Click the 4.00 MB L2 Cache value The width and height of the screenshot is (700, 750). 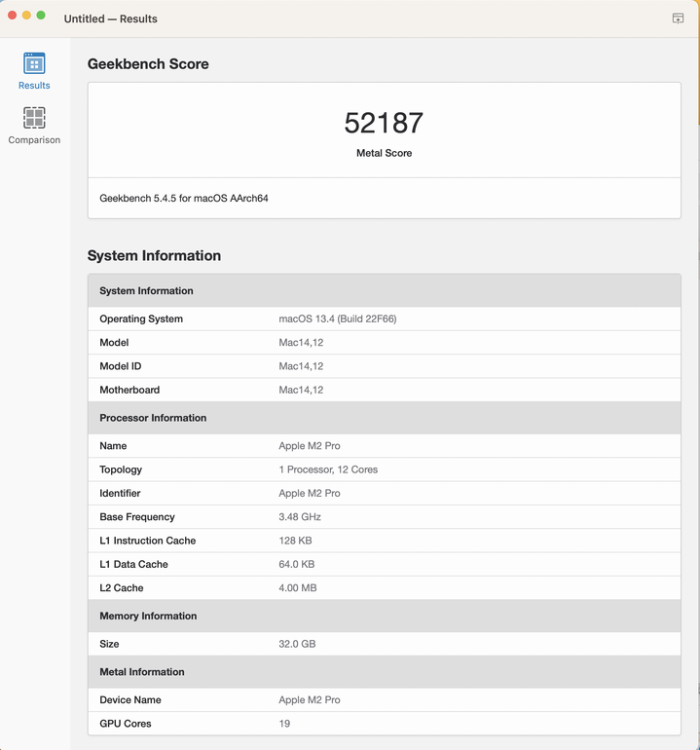[297, 588]
